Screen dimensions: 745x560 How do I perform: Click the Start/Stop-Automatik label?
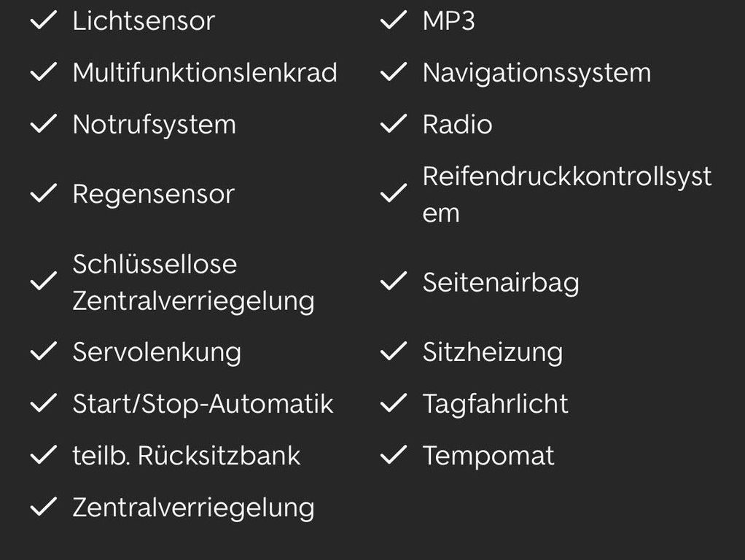point(203,404)
